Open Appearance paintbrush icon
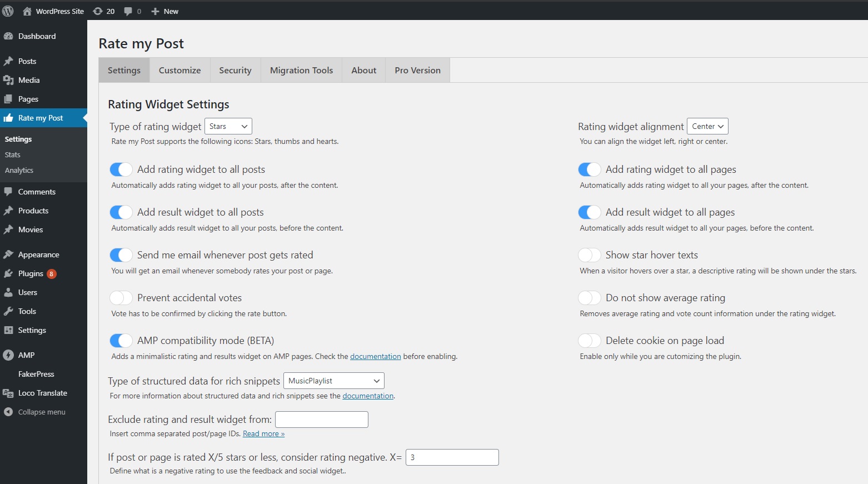 coord(8,255)
